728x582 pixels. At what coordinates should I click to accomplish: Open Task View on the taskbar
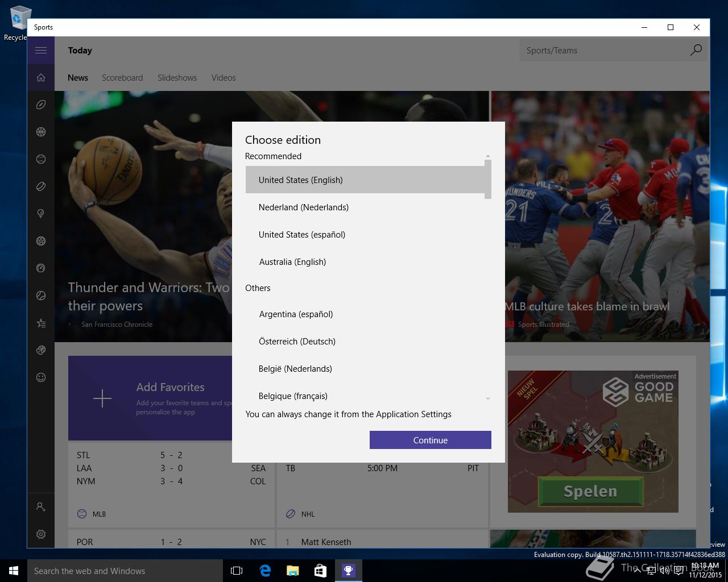tap(237, 571)
